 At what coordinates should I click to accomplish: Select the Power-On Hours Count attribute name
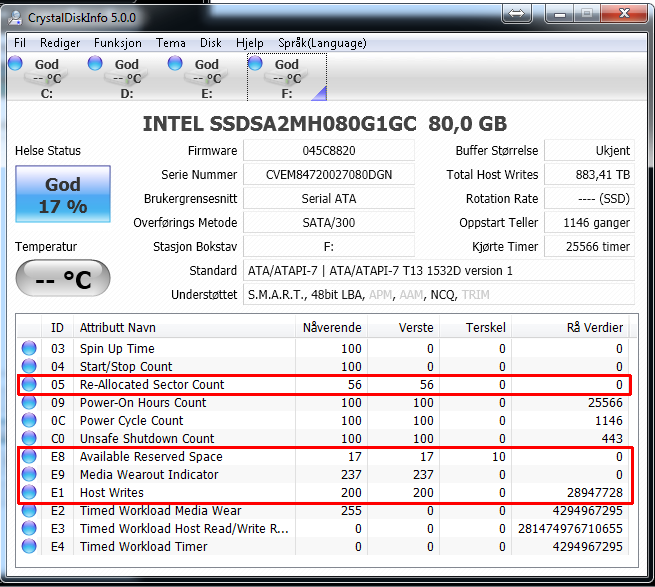tap(143, 402)
